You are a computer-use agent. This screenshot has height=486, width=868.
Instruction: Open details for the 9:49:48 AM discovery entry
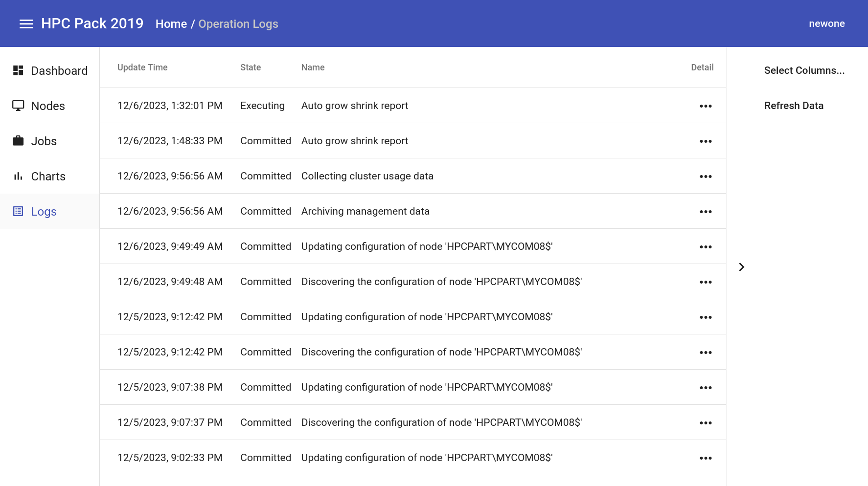(706, 281)
